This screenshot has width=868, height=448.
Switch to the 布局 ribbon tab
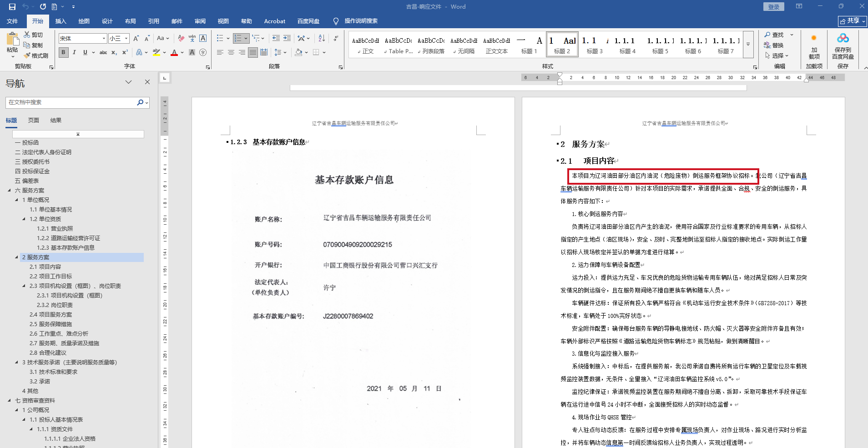[131, 21]
